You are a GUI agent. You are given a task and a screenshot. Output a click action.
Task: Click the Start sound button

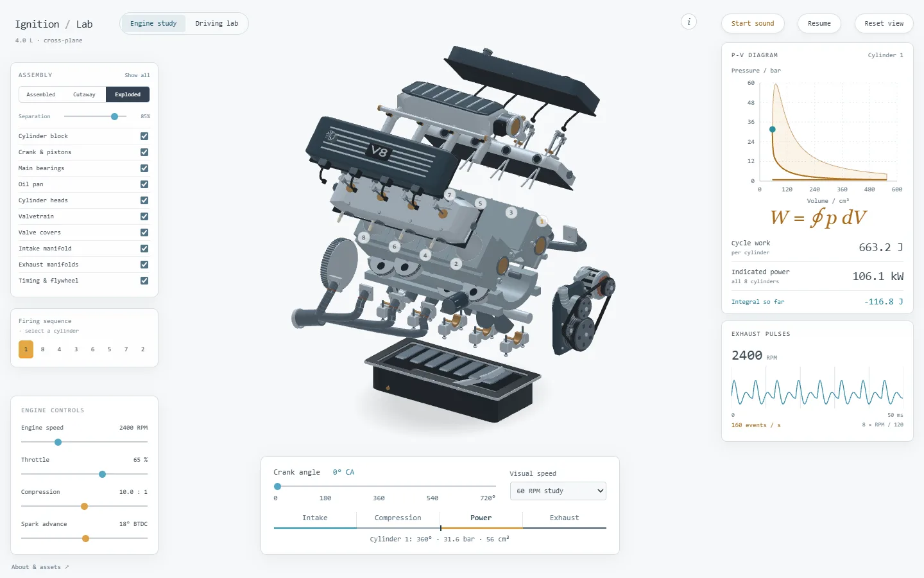(753, 24)
